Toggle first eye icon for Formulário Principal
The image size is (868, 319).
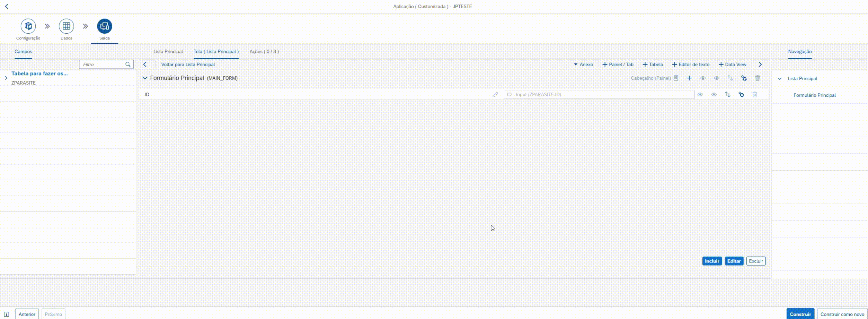click(703, 78)
